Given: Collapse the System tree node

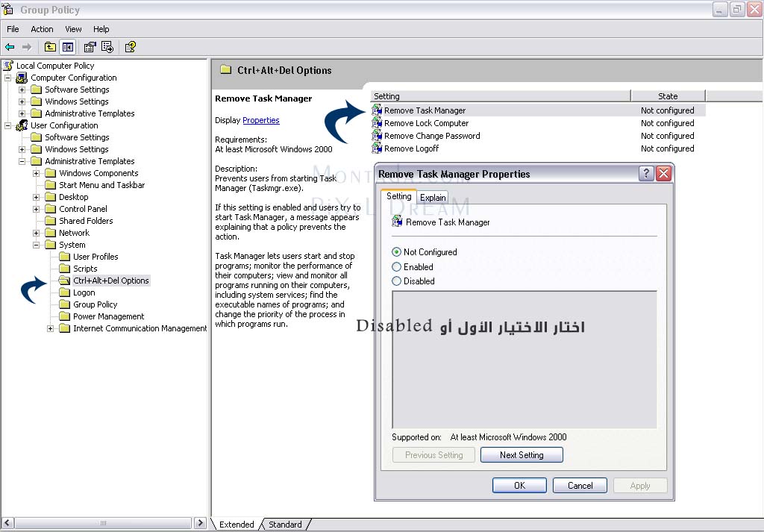Looking at the screenshot, I should tap(37, 245).
